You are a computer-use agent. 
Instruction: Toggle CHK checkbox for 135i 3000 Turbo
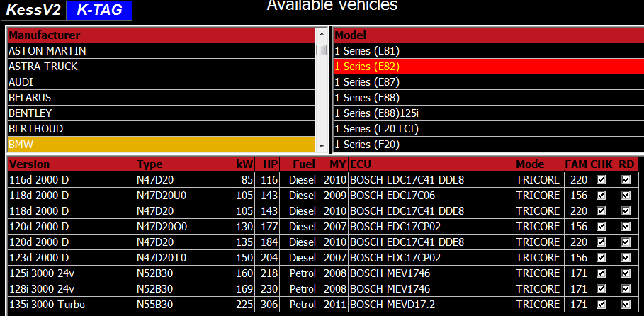601,305
